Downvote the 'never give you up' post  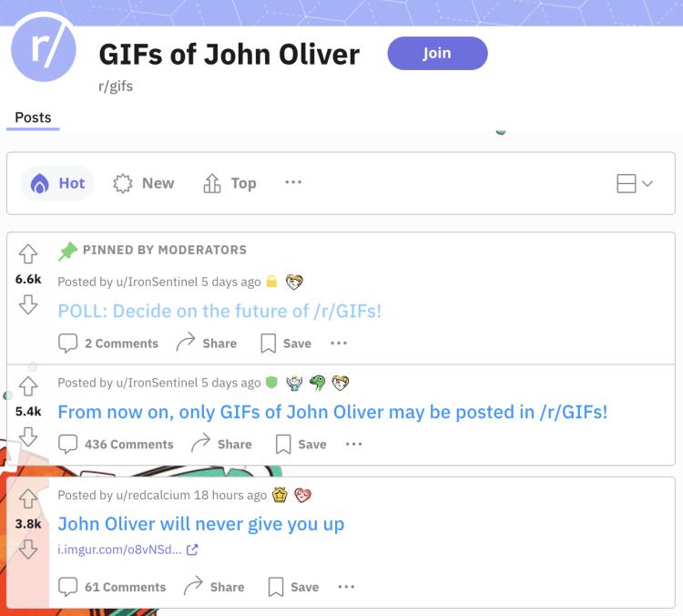(x=28, y=549)
